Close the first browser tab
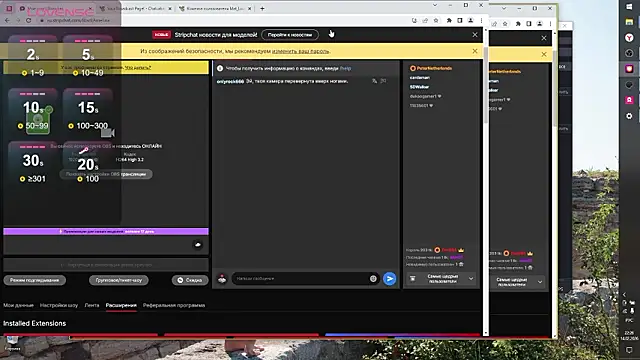The height and width of the screenshot is (360, 640). click(x=90, y=8)
